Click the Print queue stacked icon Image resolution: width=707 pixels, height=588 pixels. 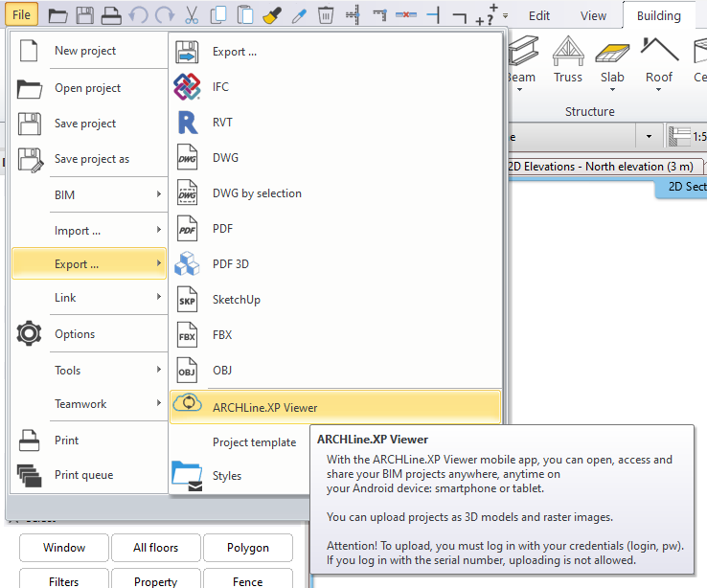(x=30, y=475)
